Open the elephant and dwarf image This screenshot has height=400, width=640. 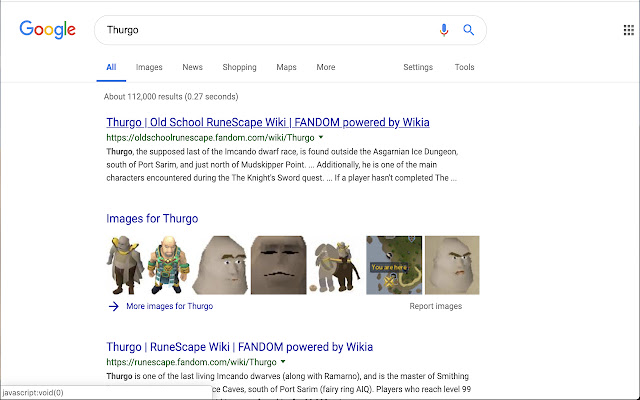(336, 265)
